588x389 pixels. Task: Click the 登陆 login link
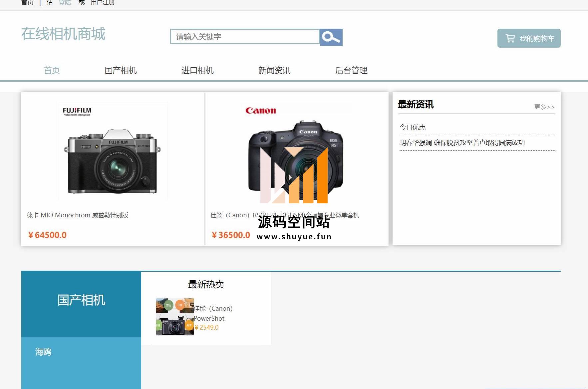coord(65,3)
